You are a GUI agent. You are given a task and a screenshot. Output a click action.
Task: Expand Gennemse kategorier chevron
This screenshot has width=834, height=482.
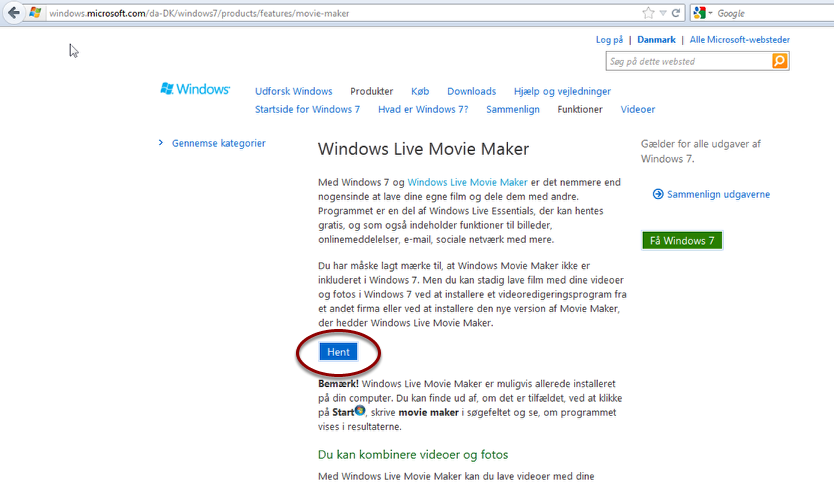(161, 143)
